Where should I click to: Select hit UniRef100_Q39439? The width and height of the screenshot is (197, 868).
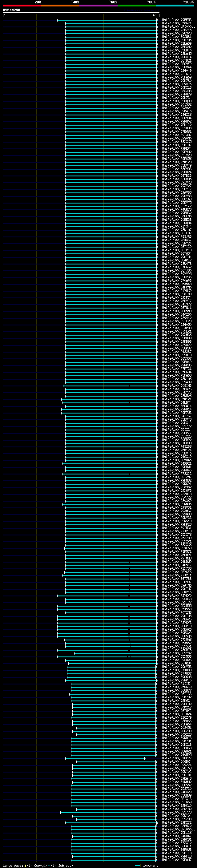pos(176,382)
